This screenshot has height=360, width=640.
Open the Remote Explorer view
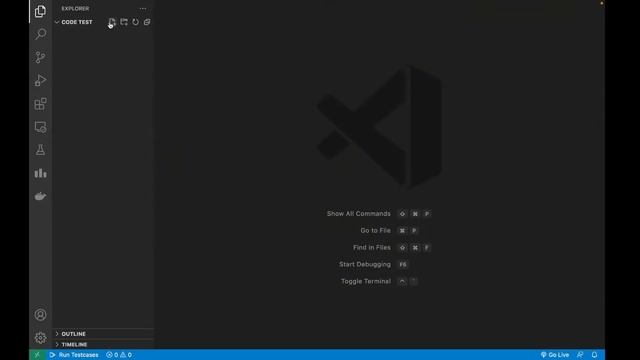40,127
